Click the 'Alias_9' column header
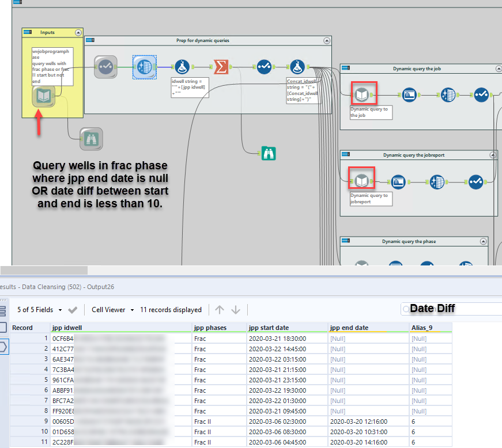This screenshot has width=502, height=448. pos(431,328)
